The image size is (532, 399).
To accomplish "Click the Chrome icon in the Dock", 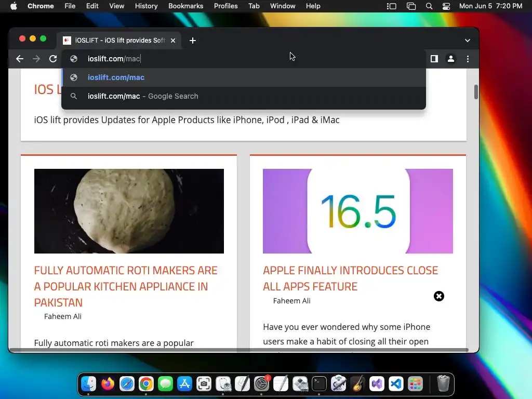I will (146, 384).
